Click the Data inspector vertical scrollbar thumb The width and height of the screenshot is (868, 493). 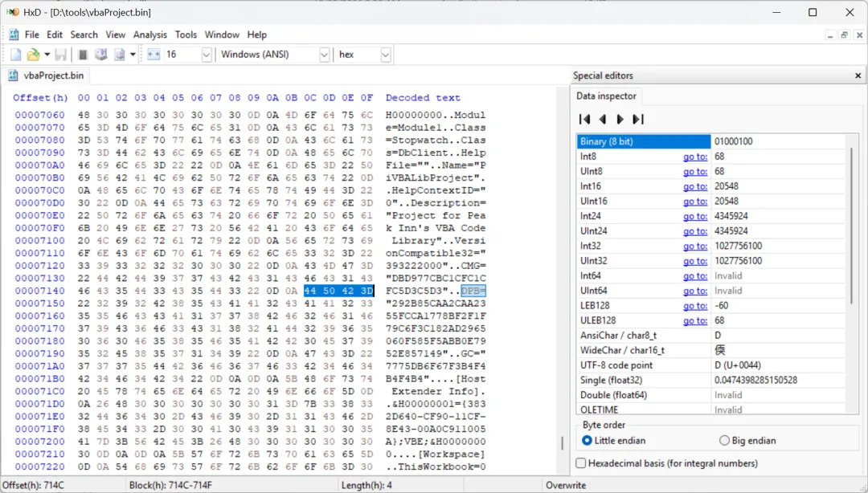851,224
